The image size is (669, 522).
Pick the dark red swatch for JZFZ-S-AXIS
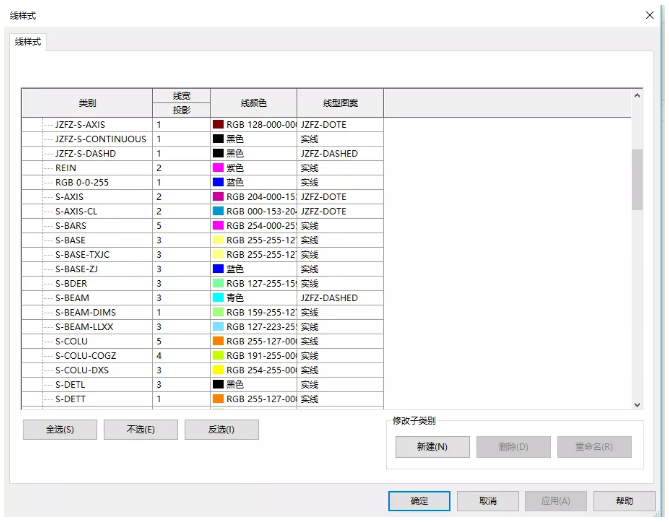(218, 124)
